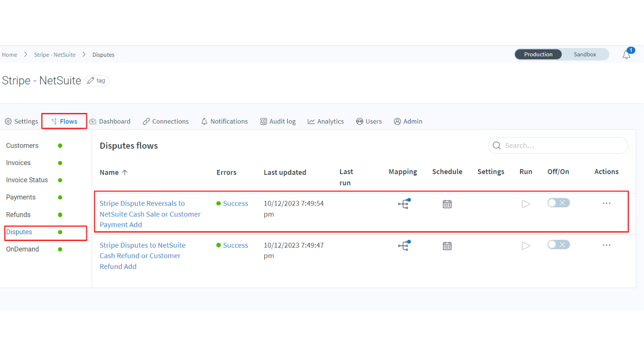644x362 pixels.
Task: Open the Flows tab
Action: click(x=64, y=121)
